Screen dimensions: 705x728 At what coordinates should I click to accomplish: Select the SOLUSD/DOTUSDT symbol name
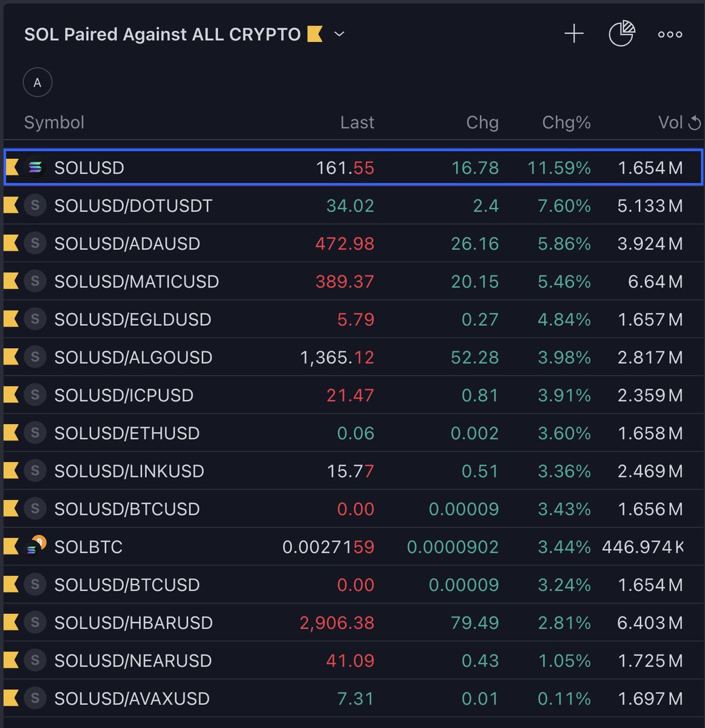[133, 206]
